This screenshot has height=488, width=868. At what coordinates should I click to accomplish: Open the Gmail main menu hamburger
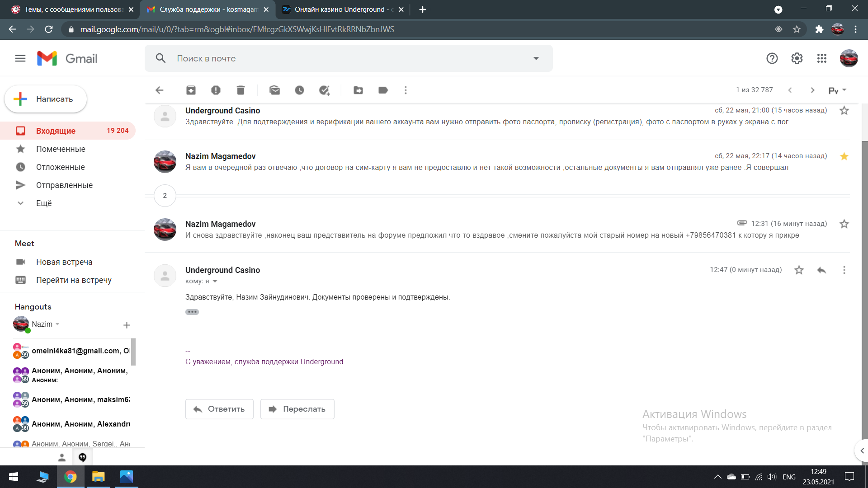point(20,58)
